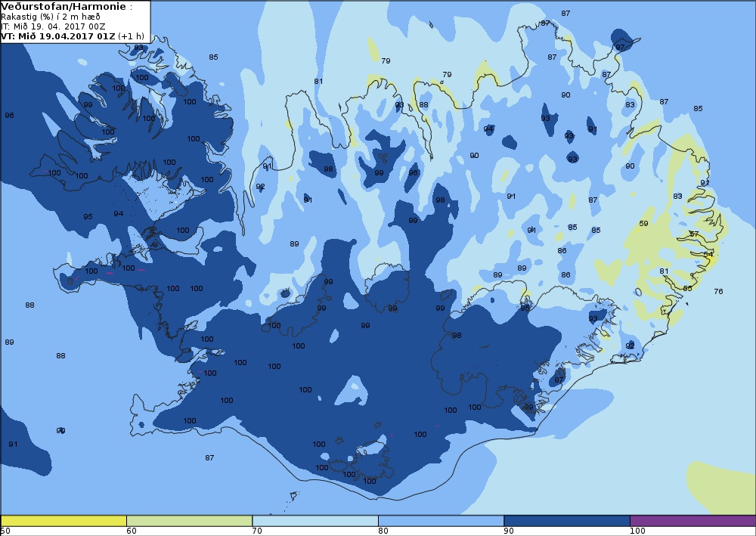Click the 'IT: Mið 19. 04. 2017 00Z' line
Screen dimensions: 756x536
pyautogui.click(x=53, y=26)
